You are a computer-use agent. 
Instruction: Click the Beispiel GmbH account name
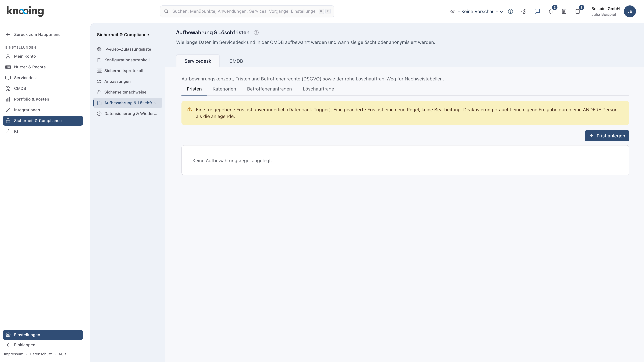605,9
